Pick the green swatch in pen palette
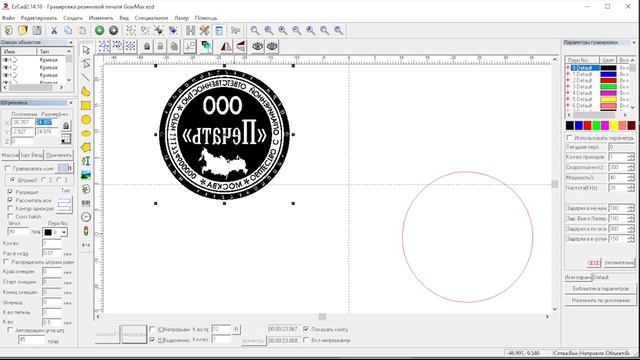 (x=596, y=125)
